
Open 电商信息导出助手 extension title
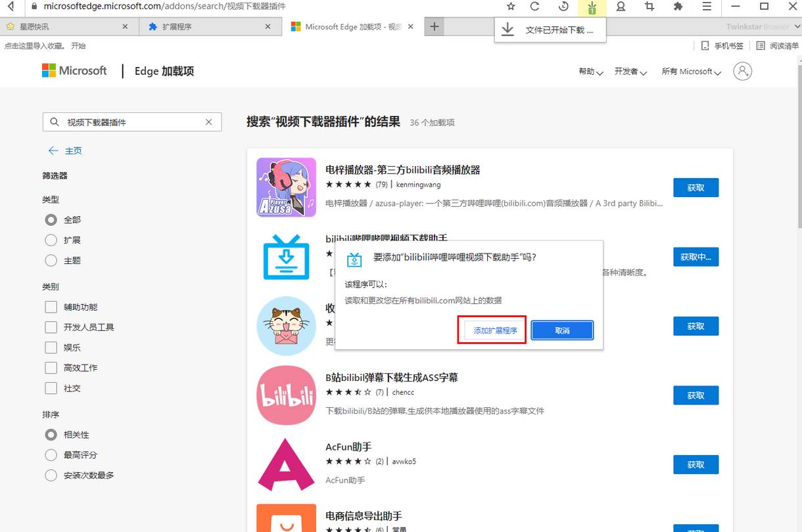[364, 516]
